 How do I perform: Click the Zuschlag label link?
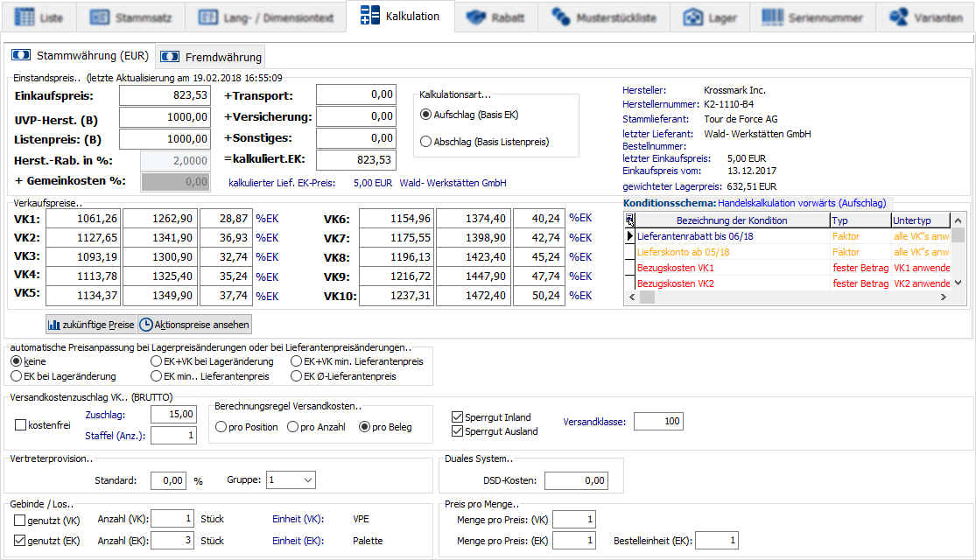click(x=105, y=415)
